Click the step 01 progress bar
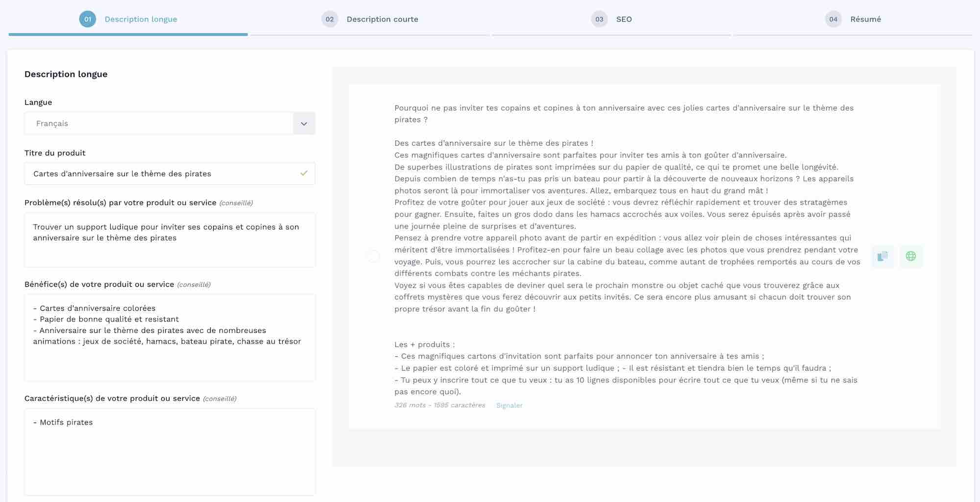This screenshot has width=980, height=502. [x=127, y=34]
